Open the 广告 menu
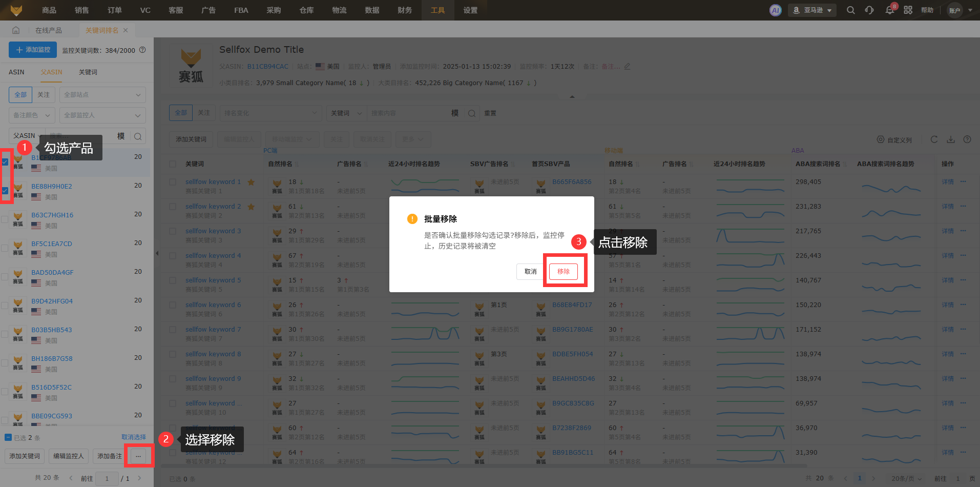Screen dimensions: 980x487 click(x=208, y=10)
